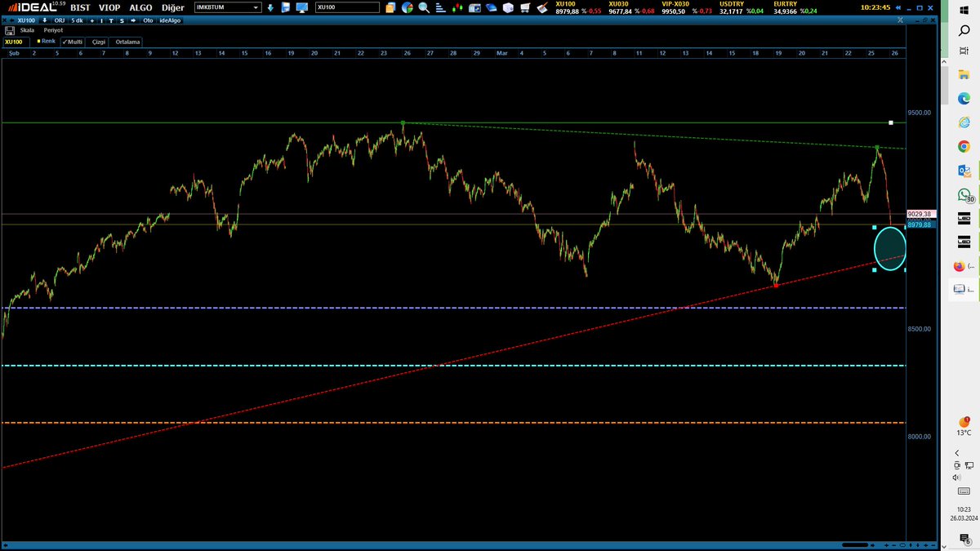The image size is (980, 551).
Task: Click the calendar card icon
Action: (x=474, y=8)
